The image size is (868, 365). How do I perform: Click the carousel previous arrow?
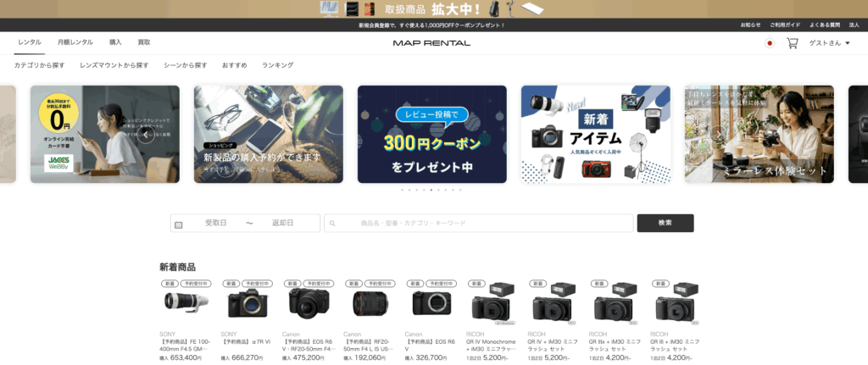tap(146, 135)
